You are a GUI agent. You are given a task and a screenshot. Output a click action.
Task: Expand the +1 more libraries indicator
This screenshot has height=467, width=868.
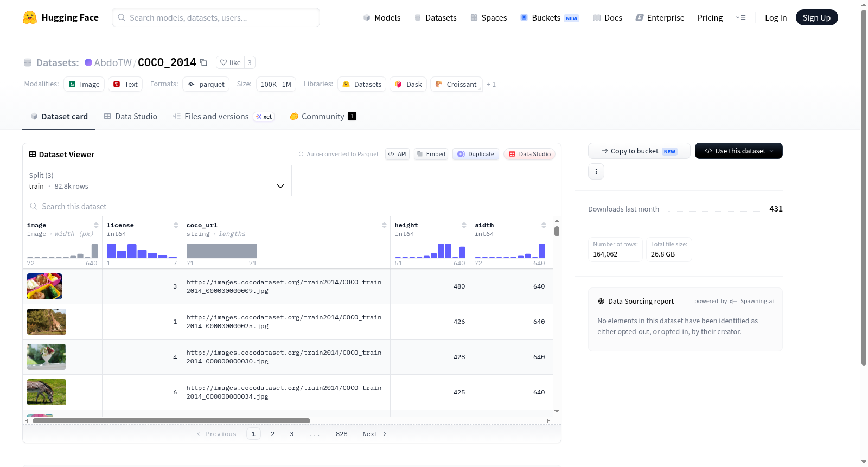[x=491, y=84]
